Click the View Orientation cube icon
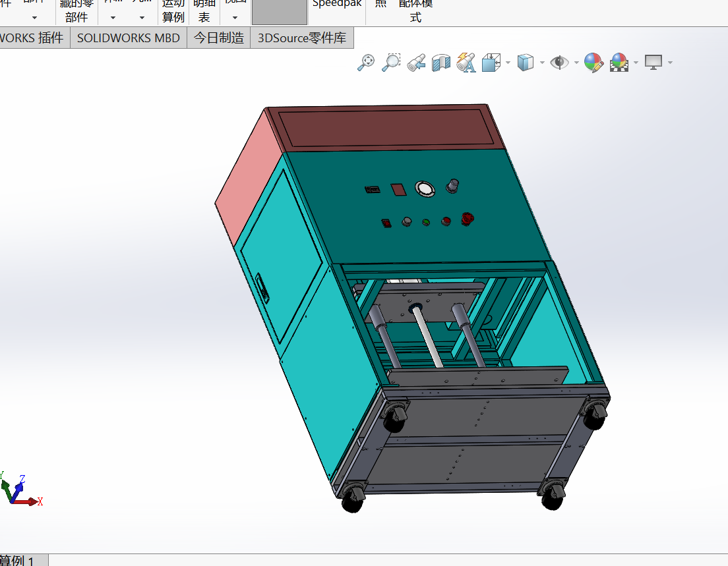The height and width of the screenshot is (566, 728). tap(491, 63)
